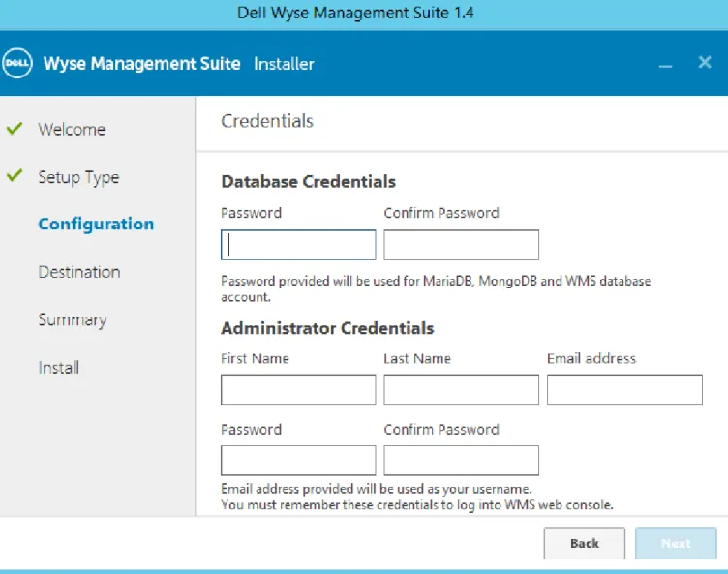Click the Administrator Credentials heading
The image size is (728, 574).
[327, 328]
